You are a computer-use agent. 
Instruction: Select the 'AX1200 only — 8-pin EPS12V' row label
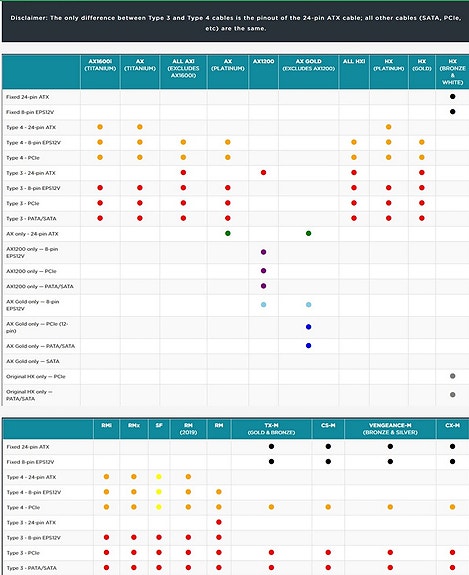coord(32,252)
